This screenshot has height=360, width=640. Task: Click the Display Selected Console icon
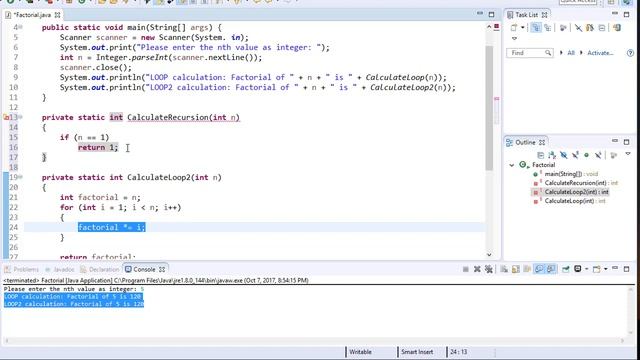[x=578, y=269]
